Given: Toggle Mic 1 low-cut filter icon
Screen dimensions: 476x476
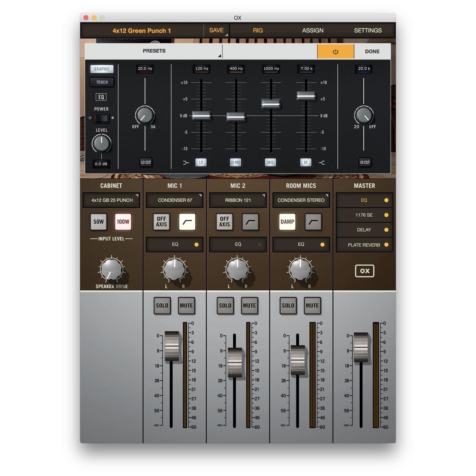Looking at the screenshot, I should [187, 222].
